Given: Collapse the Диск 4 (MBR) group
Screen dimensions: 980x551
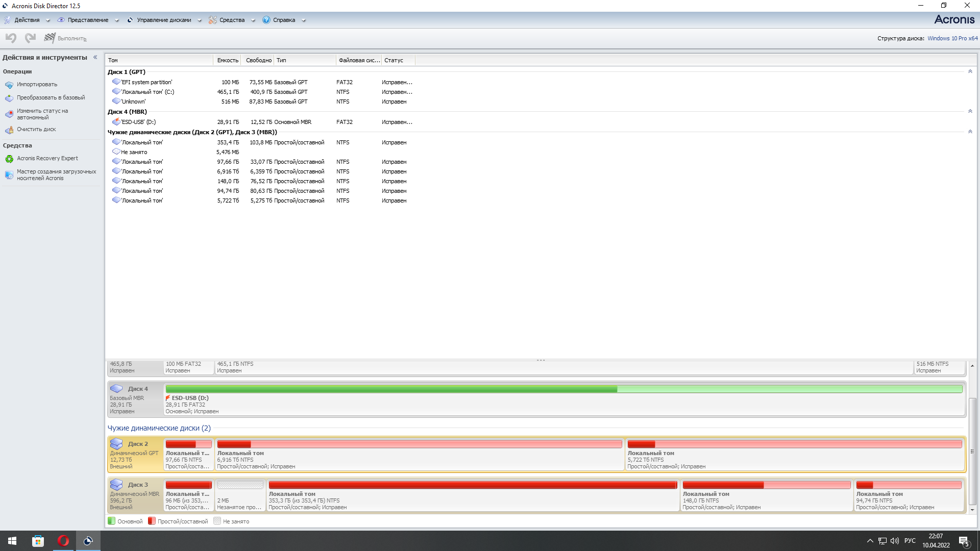Looking at the screenshot, I should point(970,112).
